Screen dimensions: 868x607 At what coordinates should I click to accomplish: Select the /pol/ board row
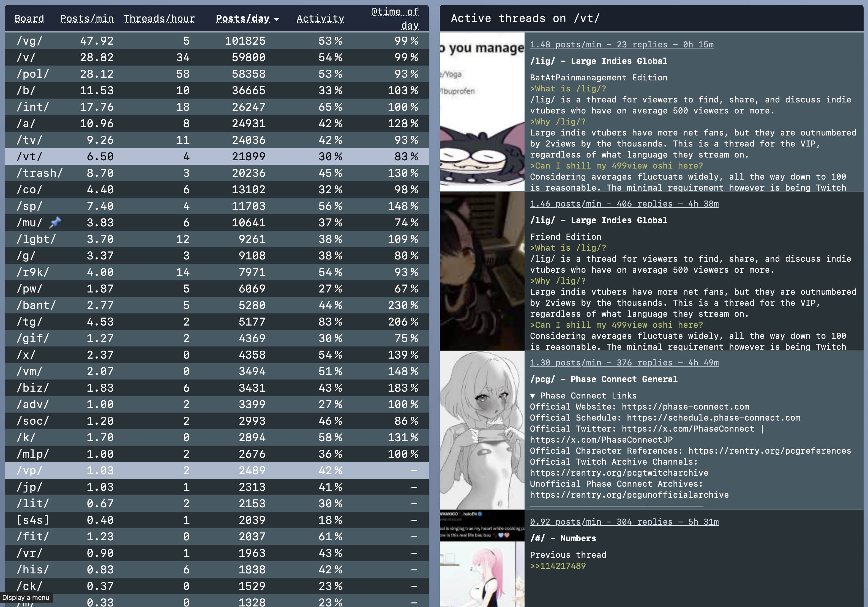[217, 74]
